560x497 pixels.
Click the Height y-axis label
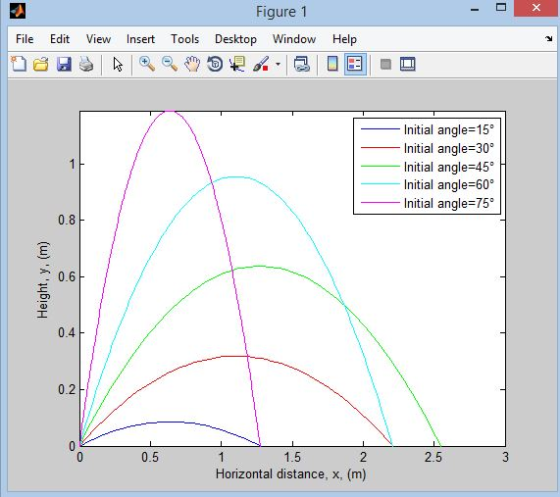click(x=43, y=280)
